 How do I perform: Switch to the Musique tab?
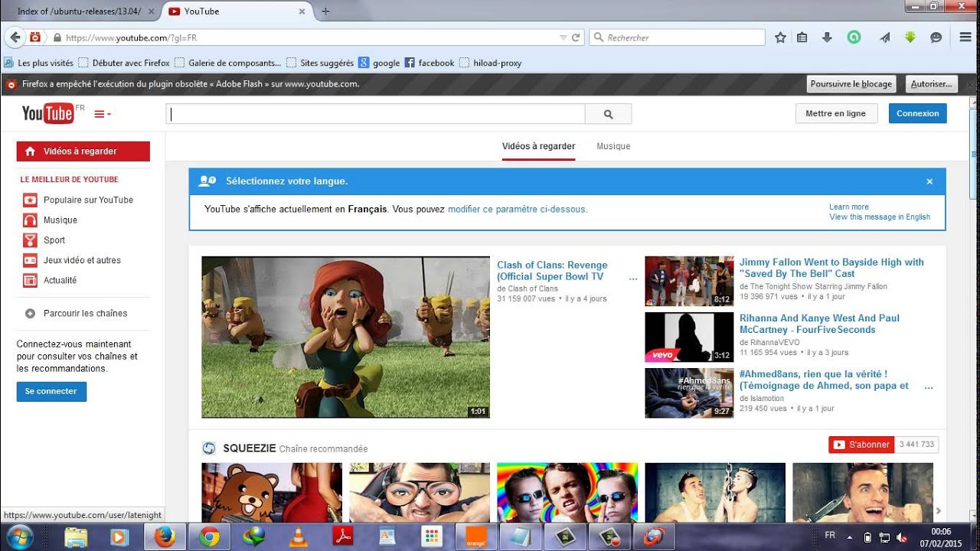pos(613,146)
